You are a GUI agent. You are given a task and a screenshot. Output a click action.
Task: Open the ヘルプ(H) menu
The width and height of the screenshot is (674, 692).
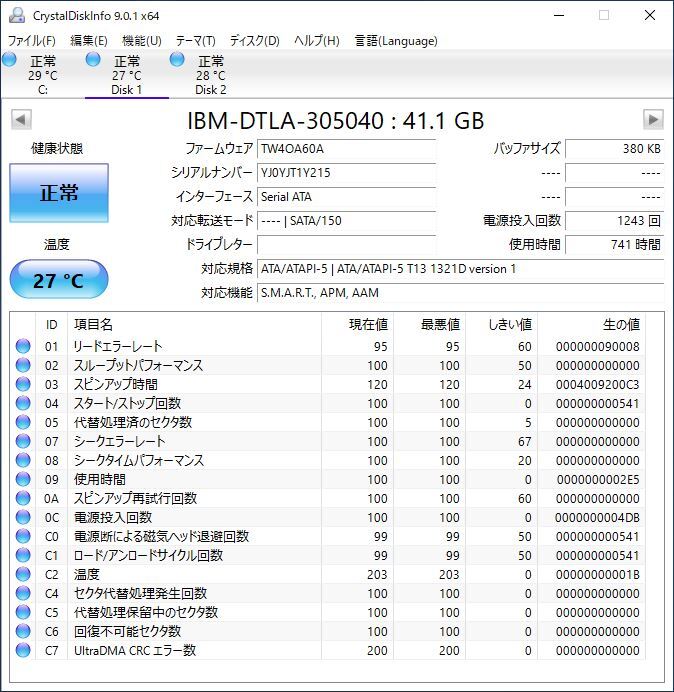point(317,41)
